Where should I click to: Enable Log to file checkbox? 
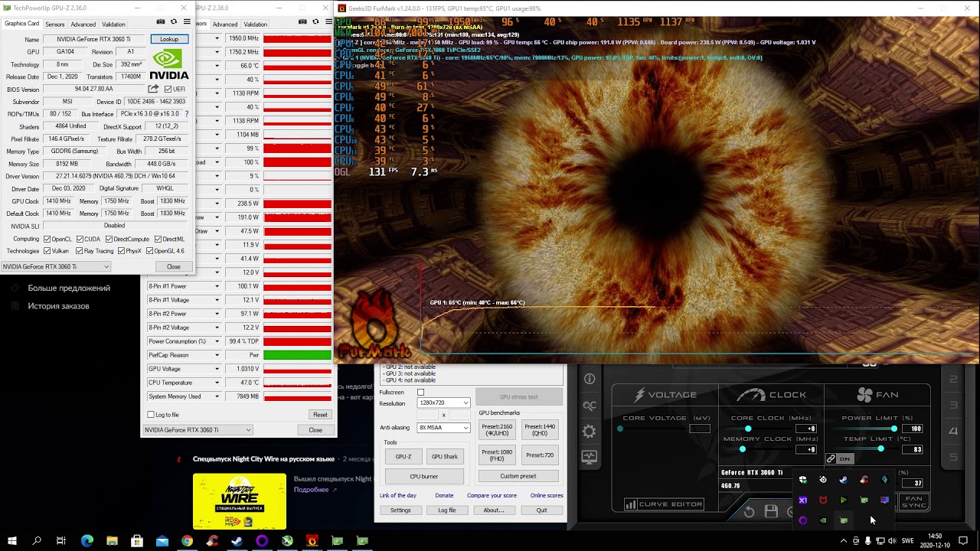[x=151, y=415]
